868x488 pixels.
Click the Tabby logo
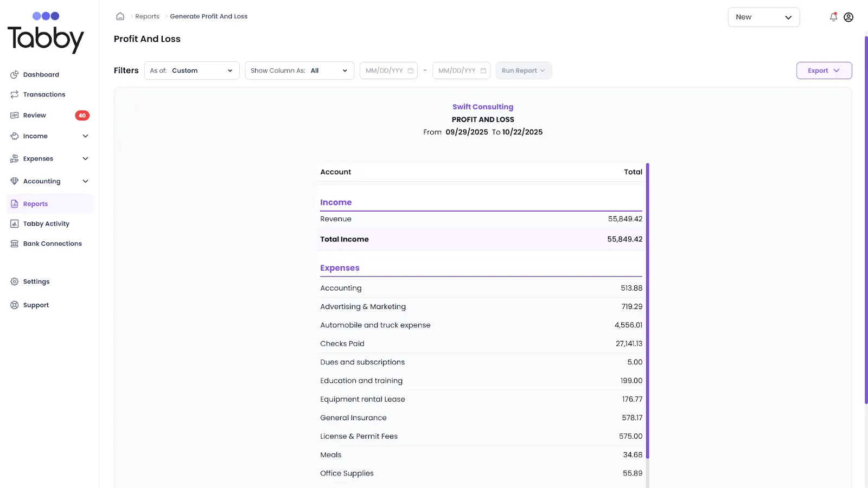tap(46, 33)
